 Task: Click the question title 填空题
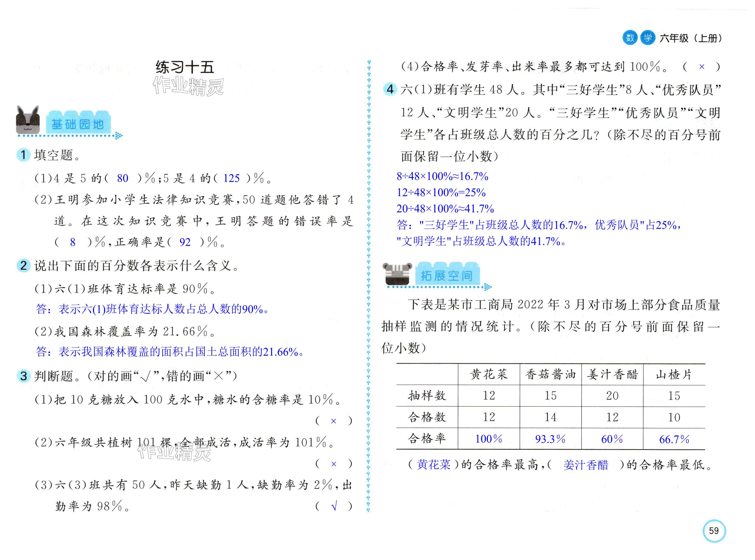click(x=57, y=155)
